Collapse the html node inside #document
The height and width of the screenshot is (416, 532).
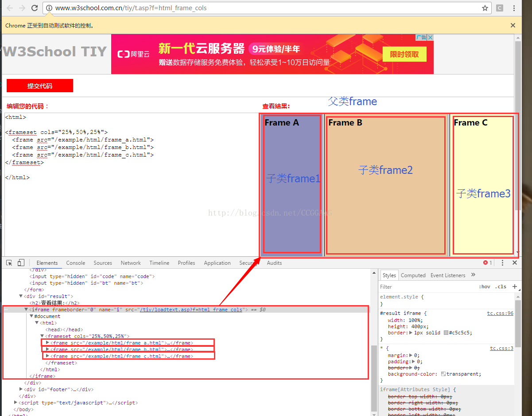(x=37, y=323)
